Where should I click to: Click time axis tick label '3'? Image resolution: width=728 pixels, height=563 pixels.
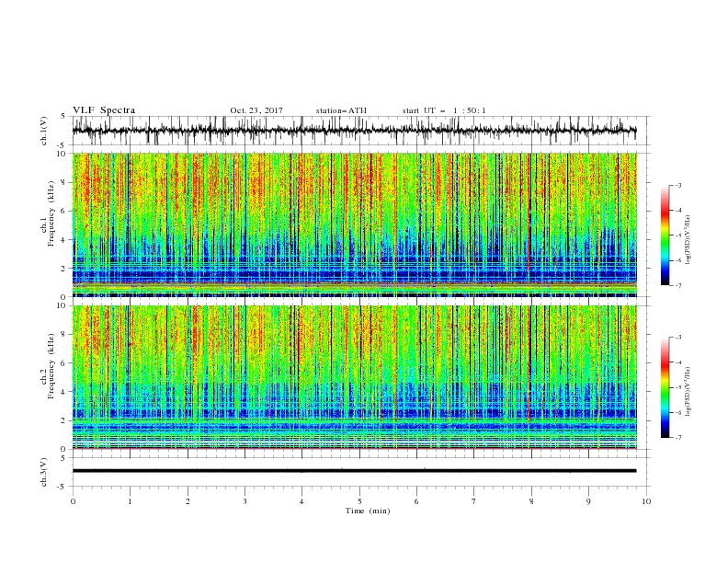[x=245, y=501]
